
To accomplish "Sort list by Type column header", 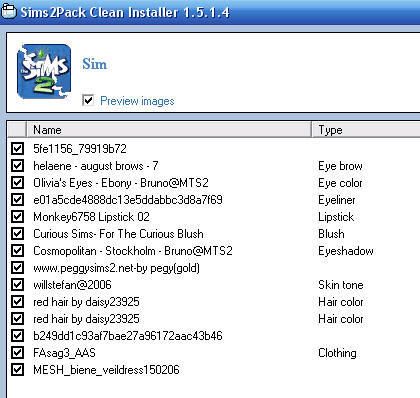I will point(366,130).
